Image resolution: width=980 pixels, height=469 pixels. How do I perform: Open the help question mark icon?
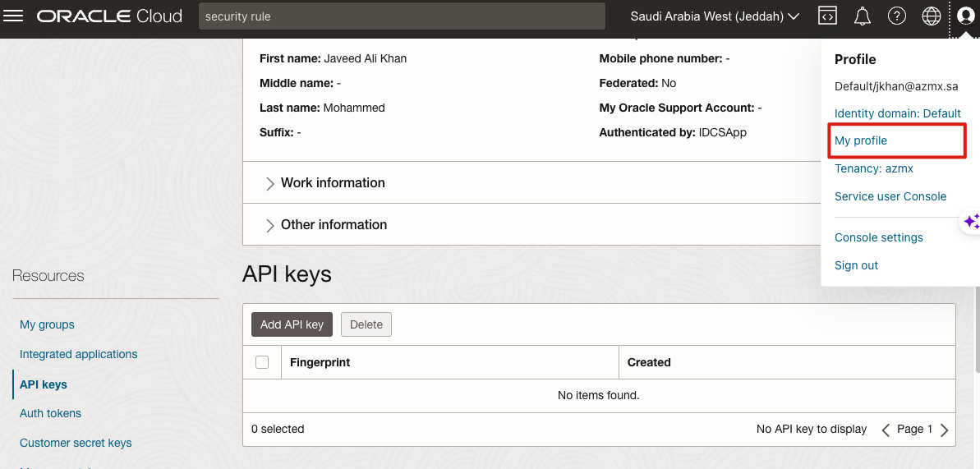896,16
